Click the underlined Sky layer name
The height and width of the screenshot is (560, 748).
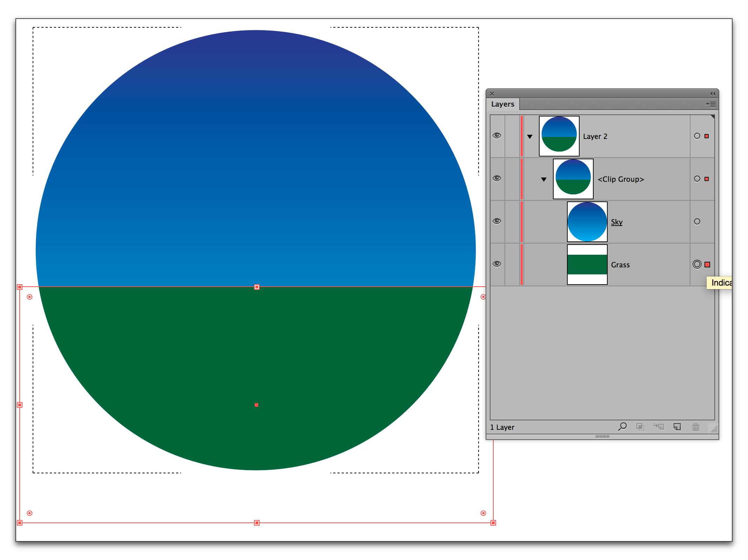coord(616,222)
